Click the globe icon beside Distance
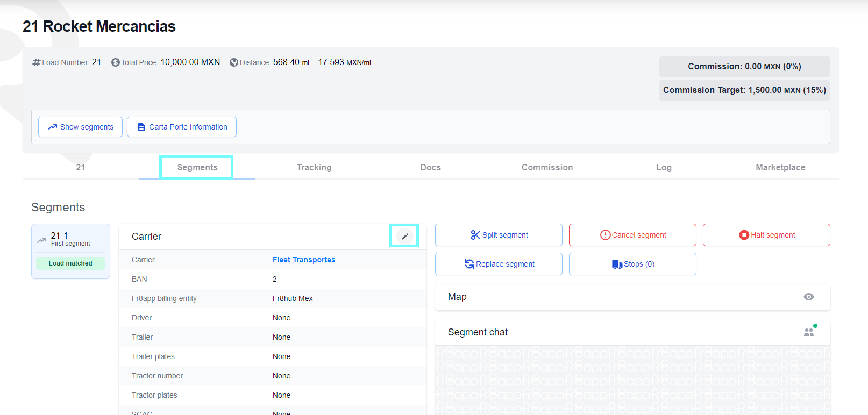The image size is (868, 415). click(234, 62)
